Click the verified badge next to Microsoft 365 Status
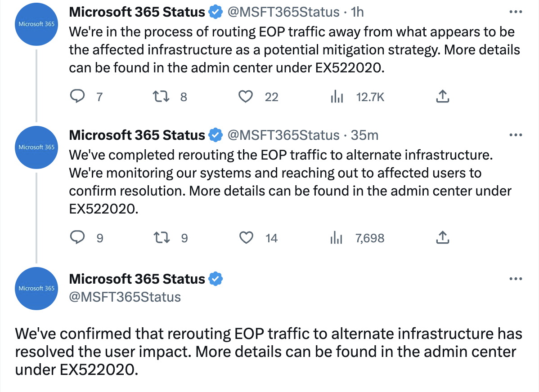The width and height of the screenshot is (539, 392). pyautogui.click(x=216, y=12)
